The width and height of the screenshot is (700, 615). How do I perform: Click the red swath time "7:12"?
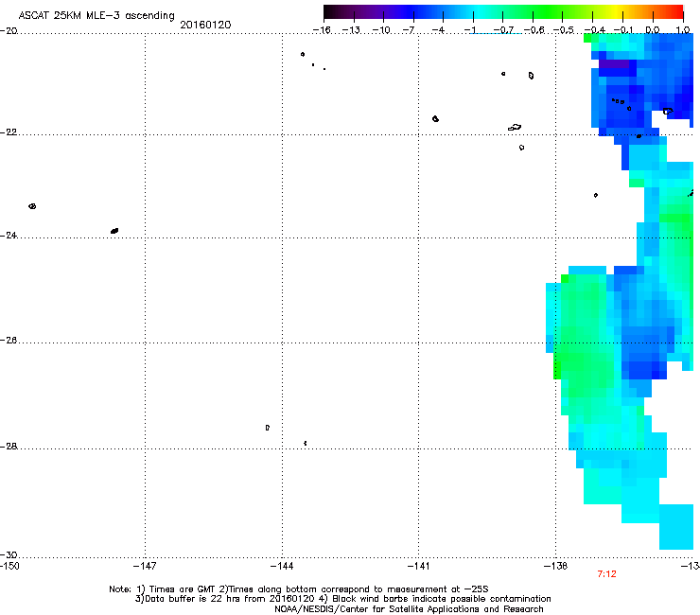tap(606, 574)
